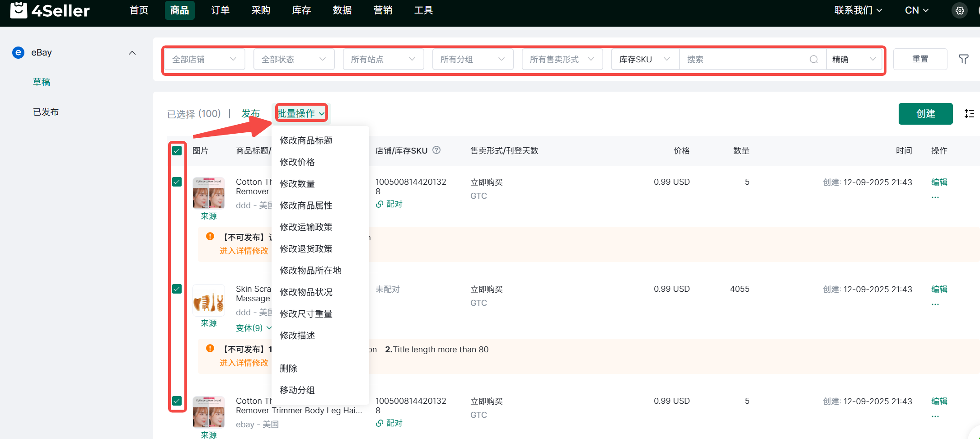
Task: Click the search magnifier icon
Action: tap(813, 59)
